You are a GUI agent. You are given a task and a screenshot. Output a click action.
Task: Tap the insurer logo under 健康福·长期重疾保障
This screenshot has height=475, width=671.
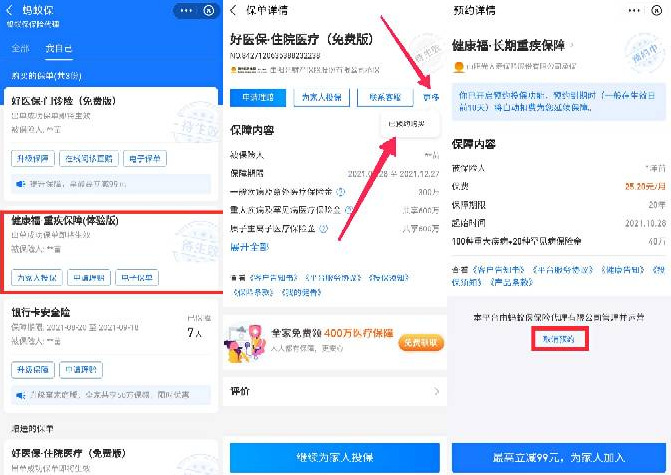[459, 66]
